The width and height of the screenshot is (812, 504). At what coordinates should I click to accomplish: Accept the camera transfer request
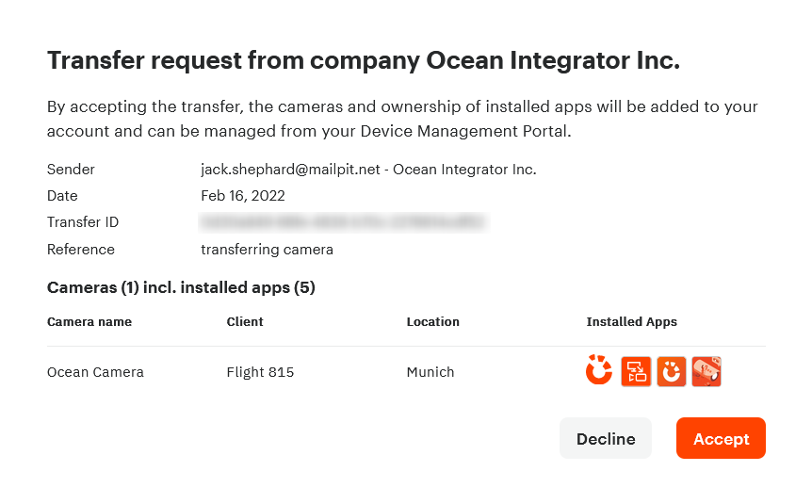(x=721, y=438)
